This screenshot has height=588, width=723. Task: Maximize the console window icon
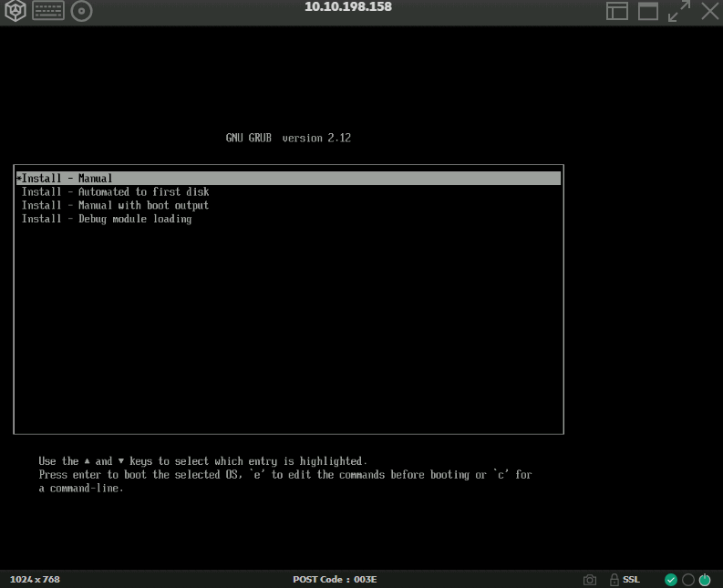pyautogui.click(x=648, y=11)
